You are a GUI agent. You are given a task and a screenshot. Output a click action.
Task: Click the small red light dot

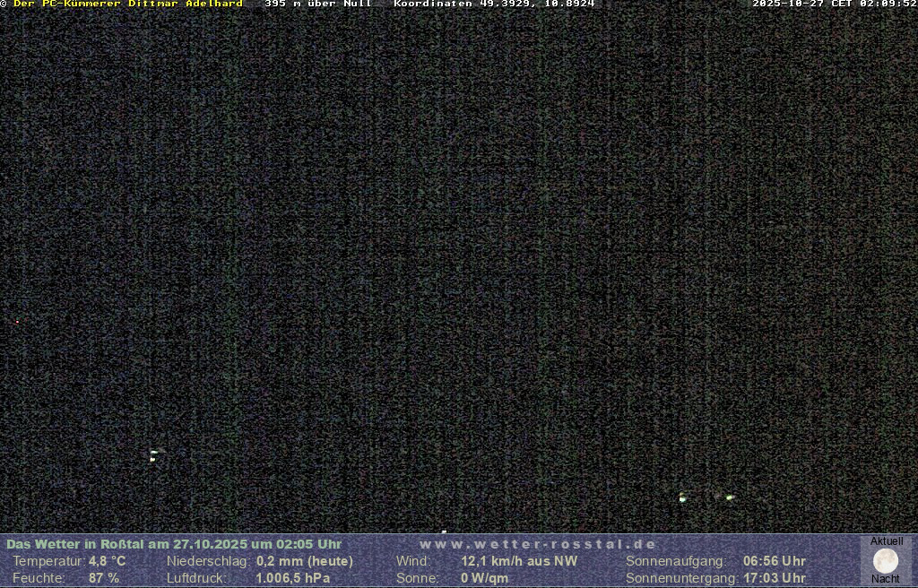17,321
